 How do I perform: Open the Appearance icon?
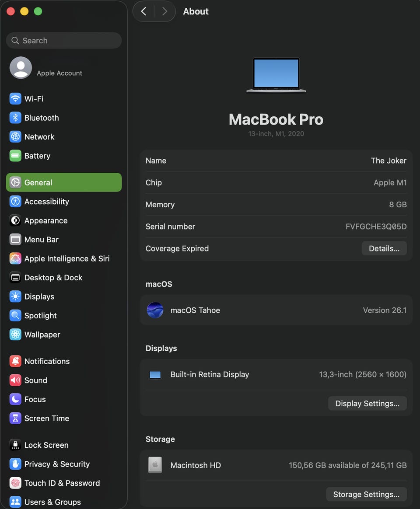tap(15, 220)
